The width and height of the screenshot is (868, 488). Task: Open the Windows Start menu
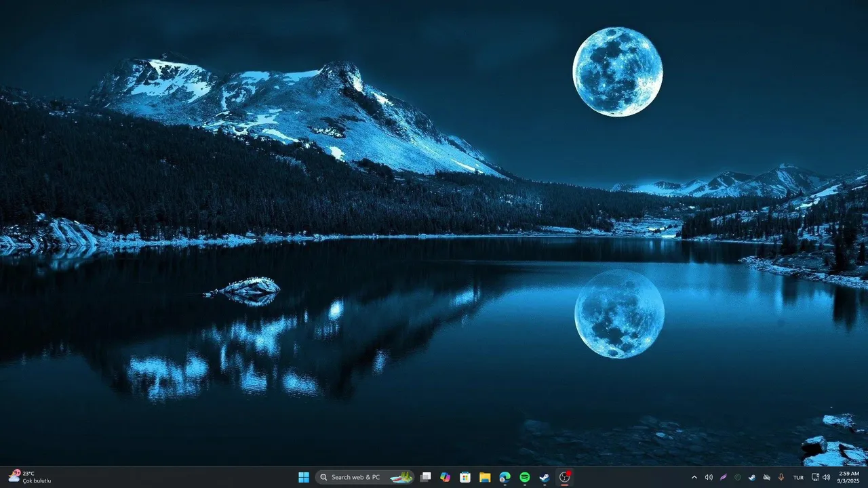point(304,477)
